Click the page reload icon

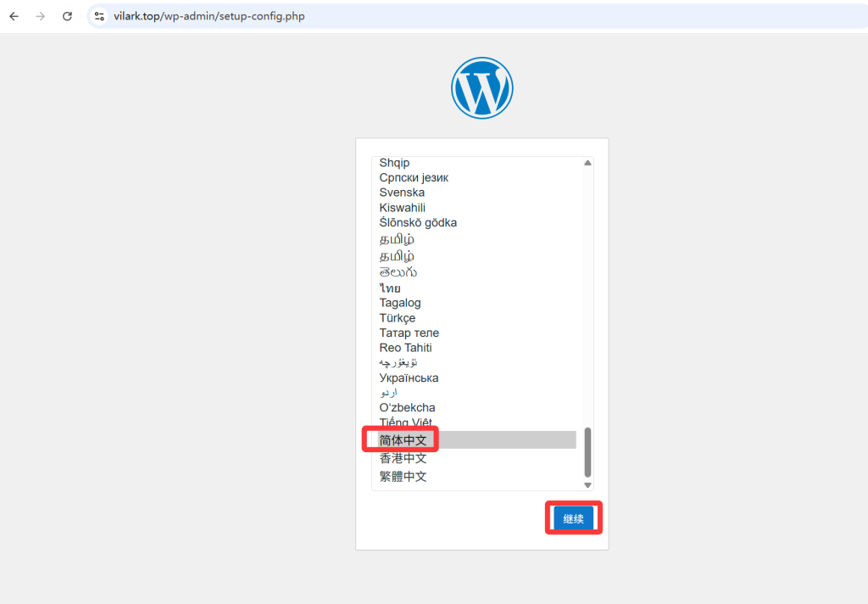pos(67,15)
